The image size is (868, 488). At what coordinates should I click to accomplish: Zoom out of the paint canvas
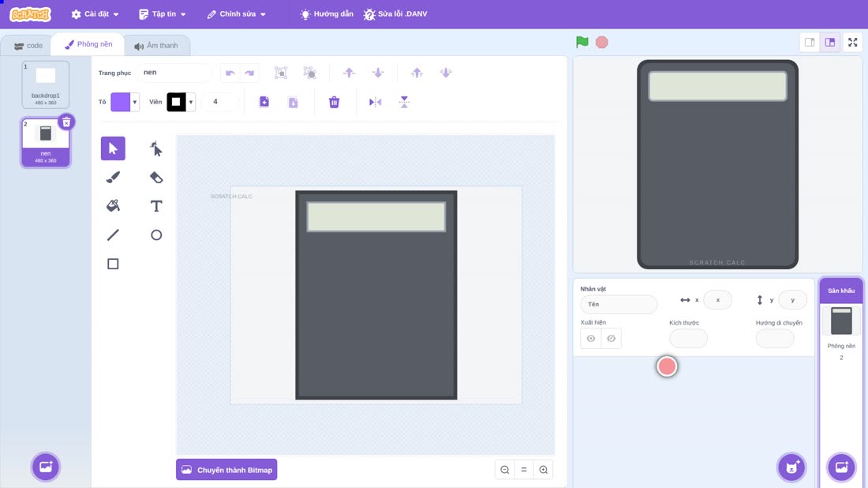coord(504,470)
